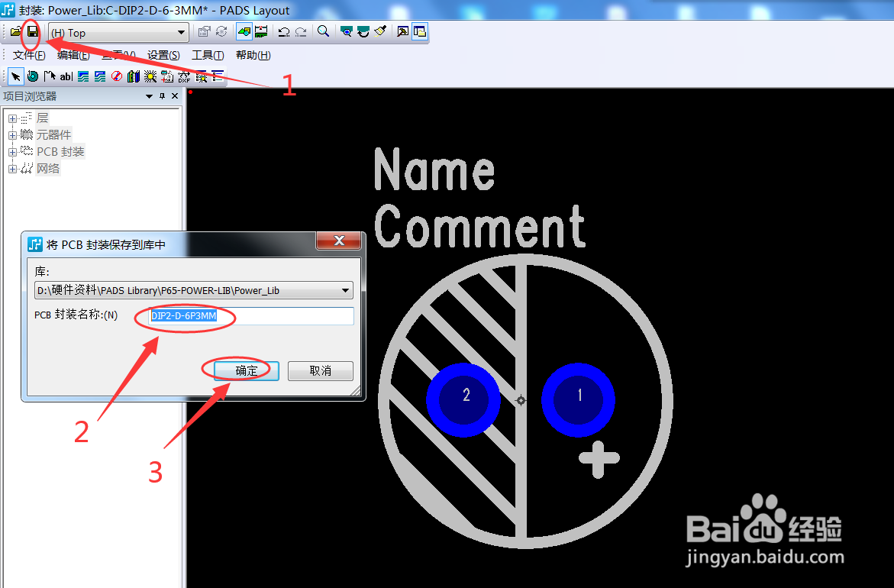
Task: Expand the 元器件 tree node
Action: 12,135
